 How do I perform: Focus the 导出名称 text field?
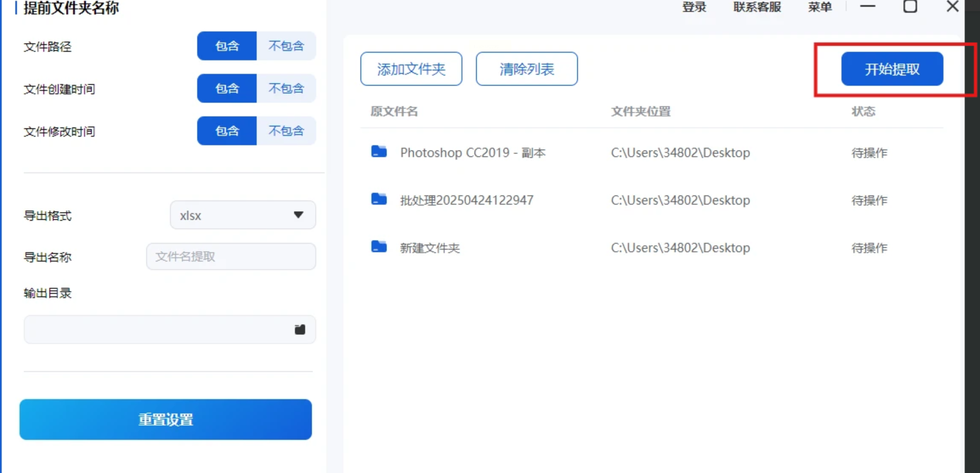(x=231, y=256)
